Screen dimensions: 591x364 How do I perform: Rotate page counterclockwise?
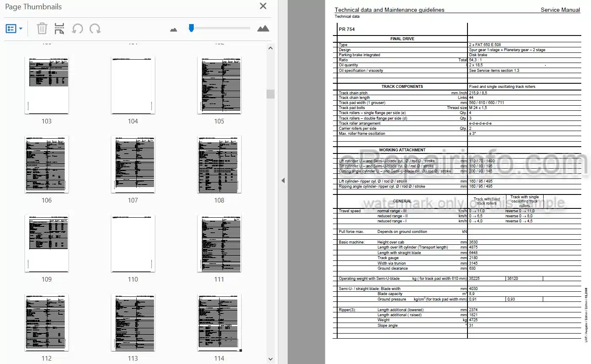pos(77,29)
